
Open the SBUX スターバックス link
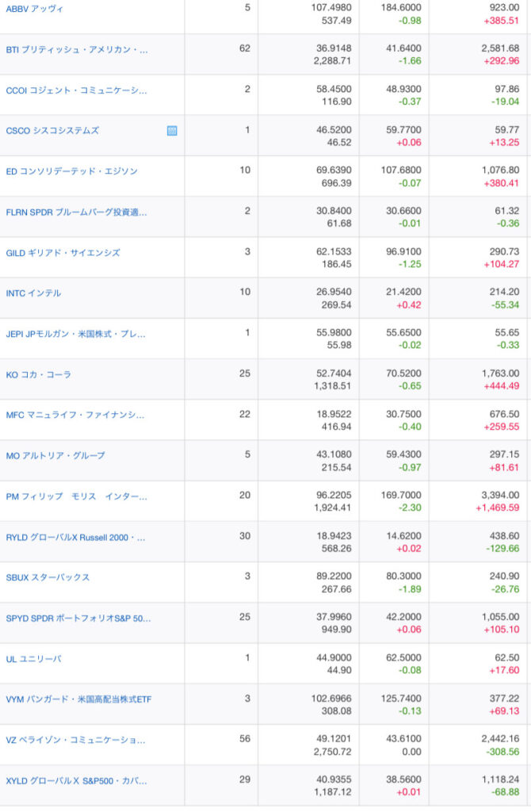pos(48,577)
